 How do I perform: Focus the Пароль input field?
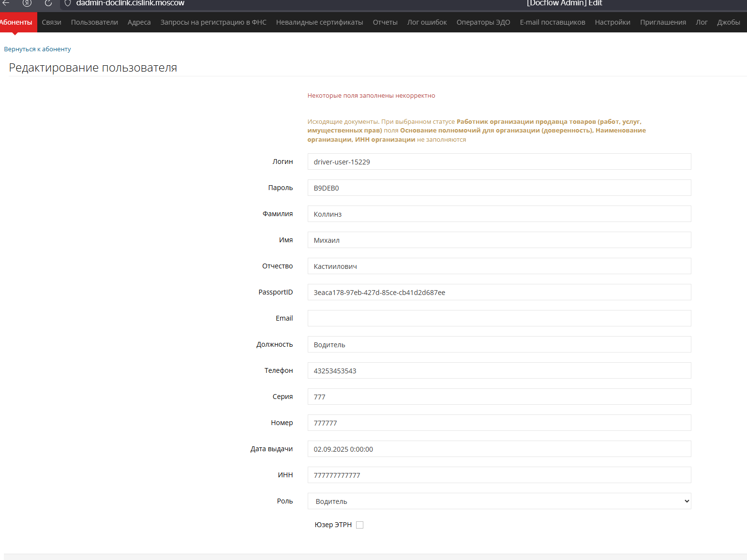(499, 188)
